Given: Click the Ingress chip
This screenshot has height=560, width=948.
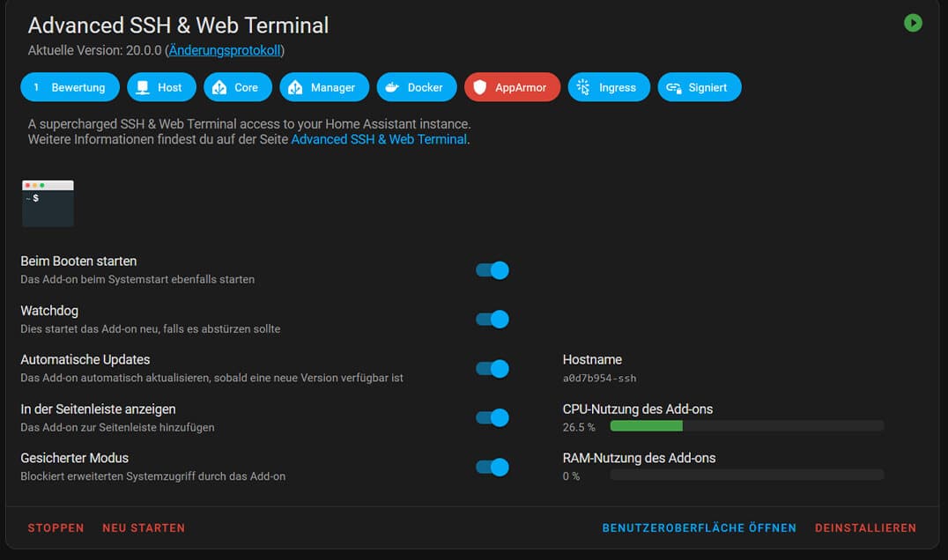Looking at the screenshot, I should tap(608, 87).
